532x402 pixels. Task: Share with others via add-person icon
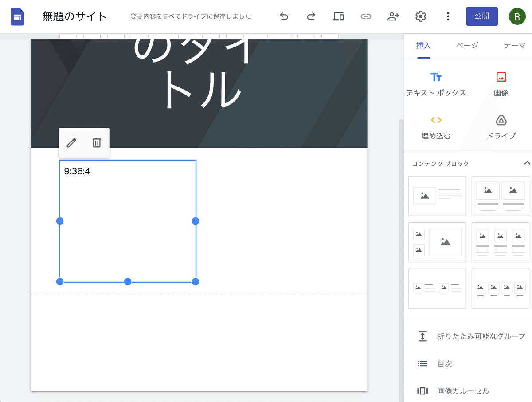pos(393,17)
